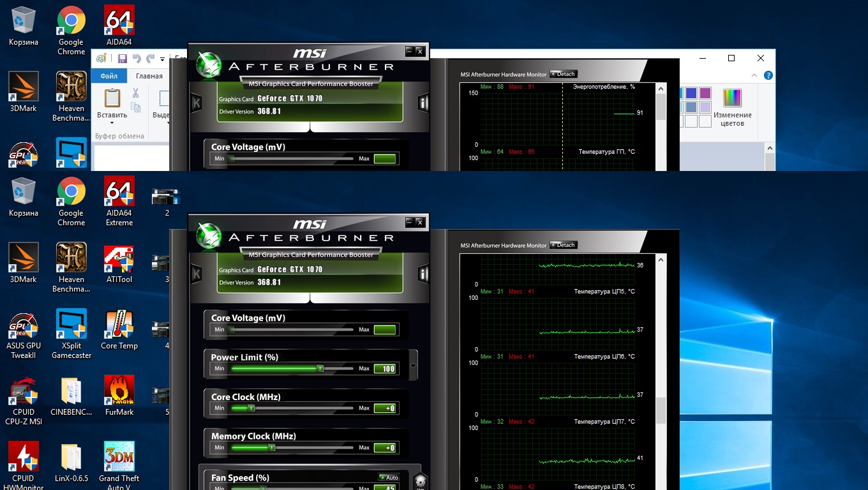Click the Memory Clock value field showing +0
This screenshot has height=490, width=868.
[x=385, y=448]
